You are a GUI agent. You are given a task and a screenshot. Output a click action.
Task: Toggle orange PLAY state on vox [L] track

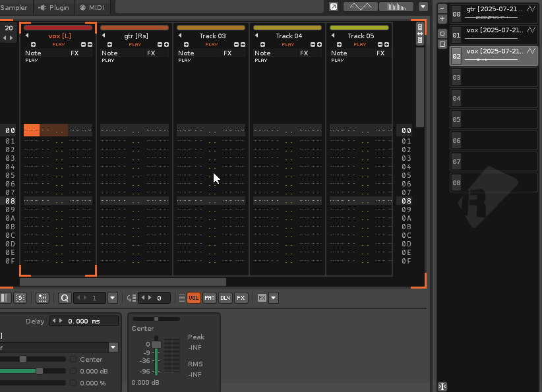pyautogui.click(x=59, y=45)
